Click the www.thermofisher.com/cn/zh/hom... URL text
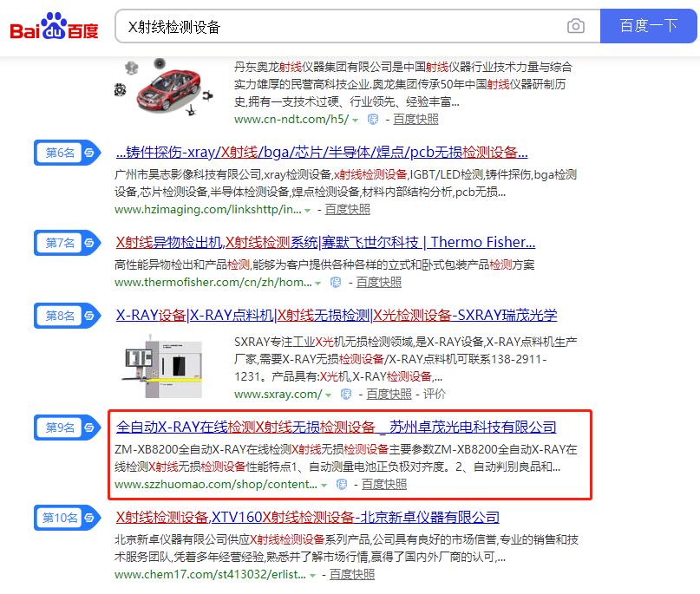 (x=213, y=282)
